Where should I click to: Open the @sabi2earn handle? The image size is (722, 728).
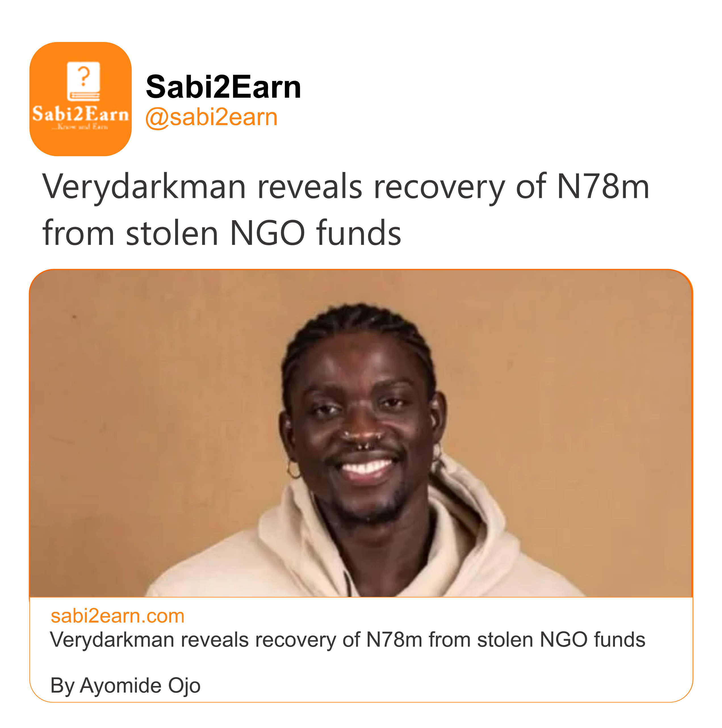(x=211, y=117)
